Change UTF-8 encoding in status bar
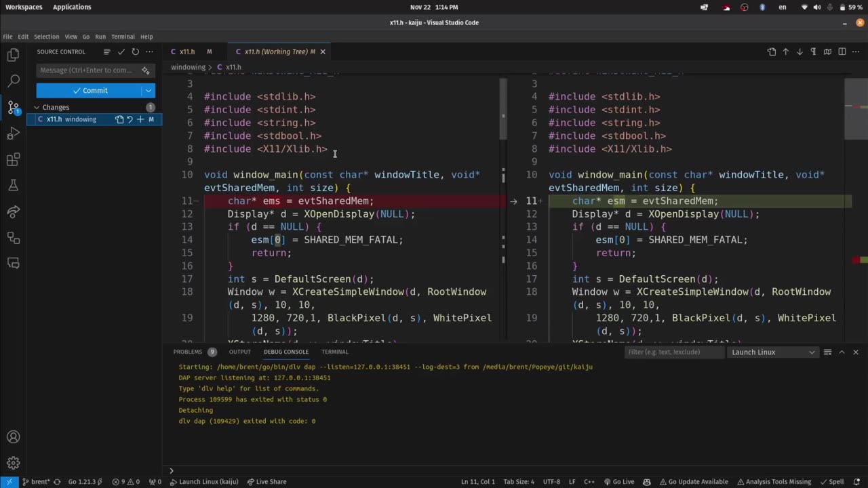This screenshot has height=488, width=868. pos(551,482)
